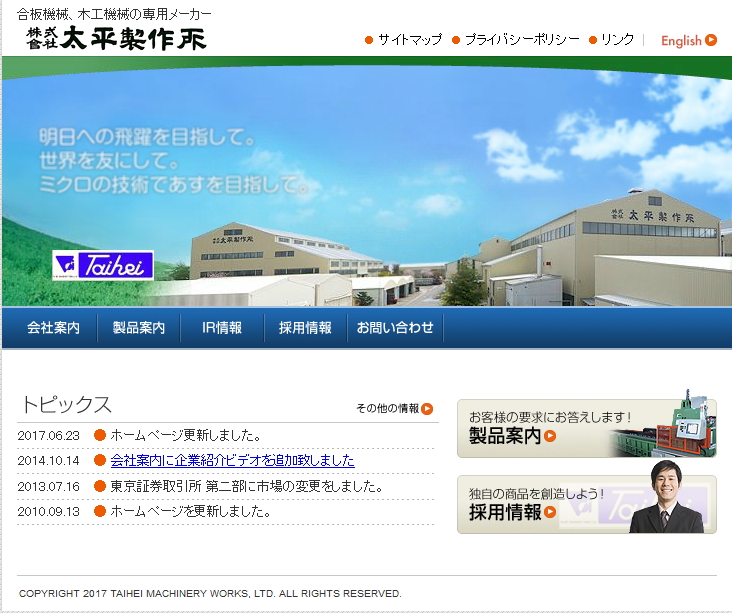This screenshot has width=732, height=613.
Task: Open お問い合わせ in the navigation bar
Action: pos(395,328)
